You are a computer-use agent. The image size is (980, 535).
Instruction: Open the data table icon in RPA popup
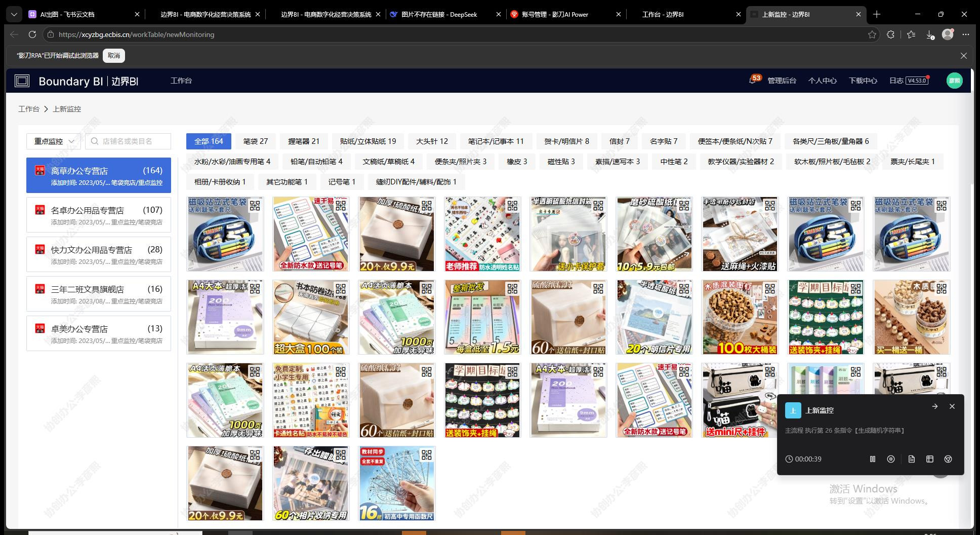(x=930, y=459)
